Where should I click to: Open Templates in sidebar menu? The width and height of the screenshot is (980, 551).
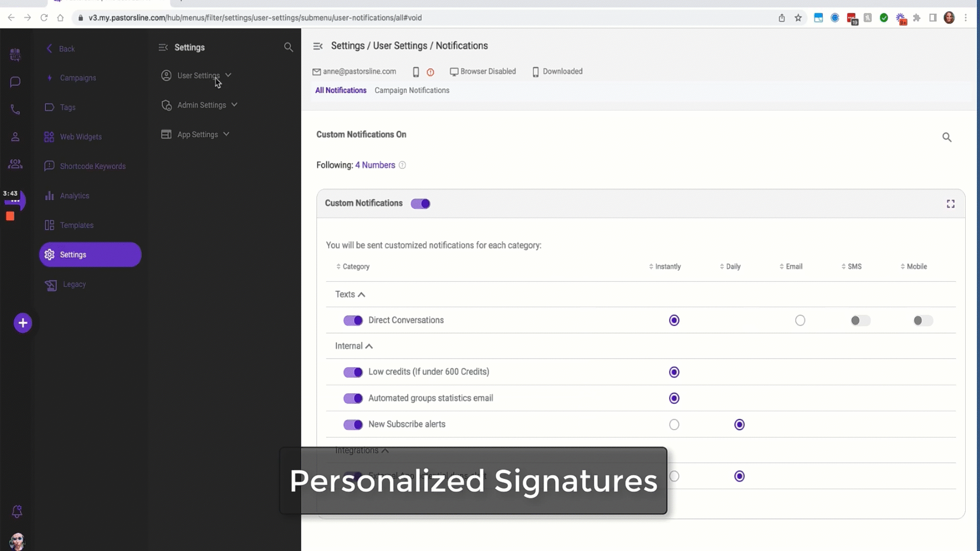[69, 226]
